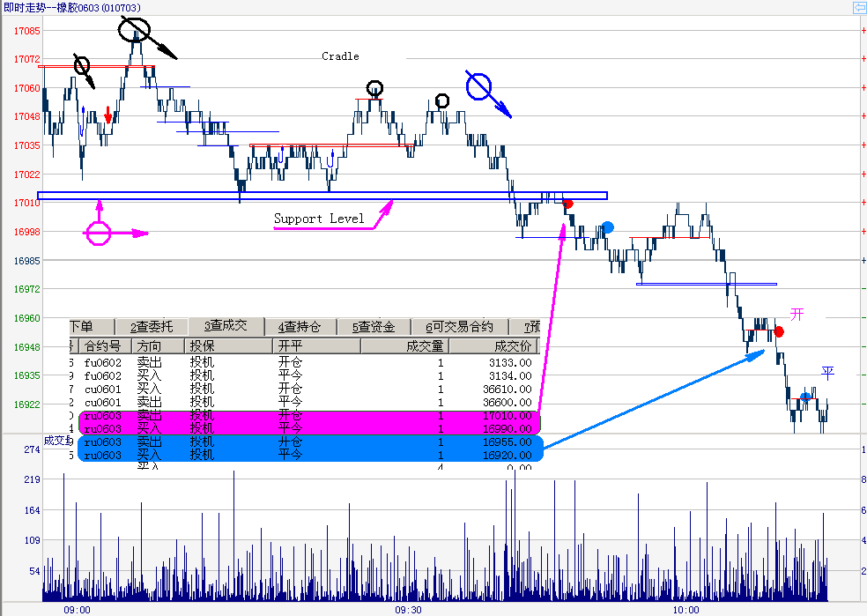This screenshot has width=867, height=616.
Task: Switch to the 3查成交 tab
Action: click(226, 327)
